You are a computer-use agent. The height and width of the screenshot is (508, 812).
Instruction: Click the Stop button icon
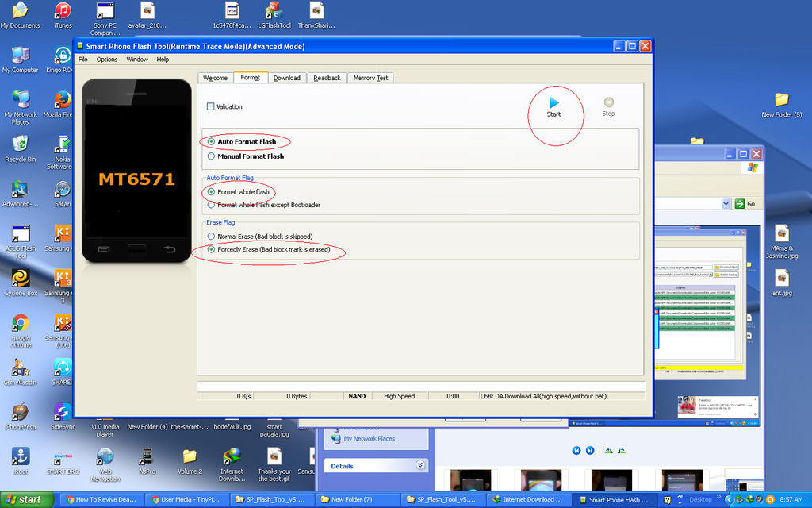click(608, 102)
